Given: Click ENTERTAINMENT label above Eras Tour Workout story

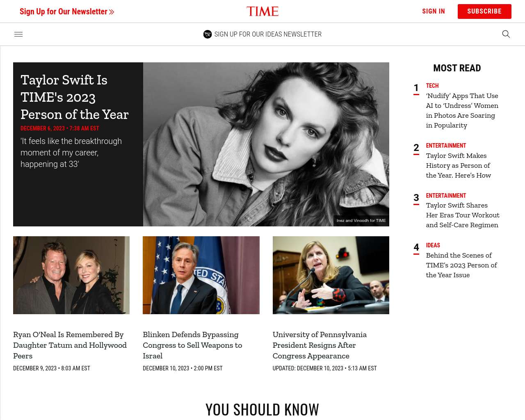Looking at the screenshot, I should coord(446,196).
